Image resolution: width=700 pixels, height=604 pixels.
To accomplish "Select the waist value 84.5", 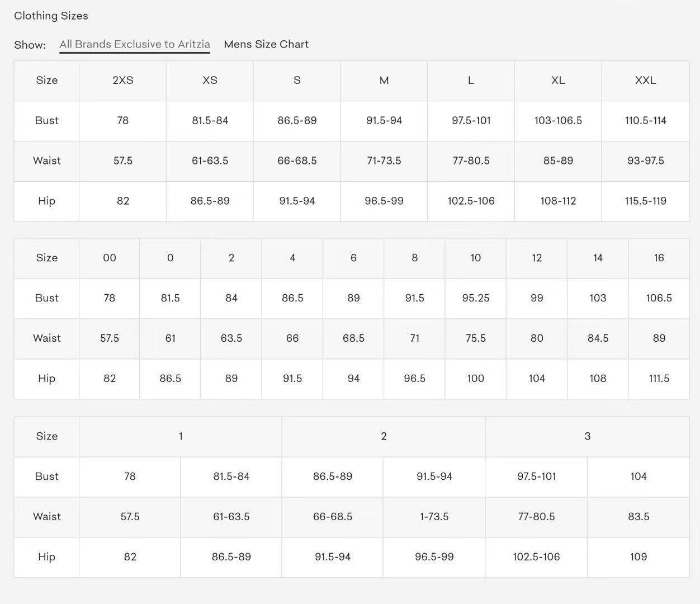I will (598, 338).
